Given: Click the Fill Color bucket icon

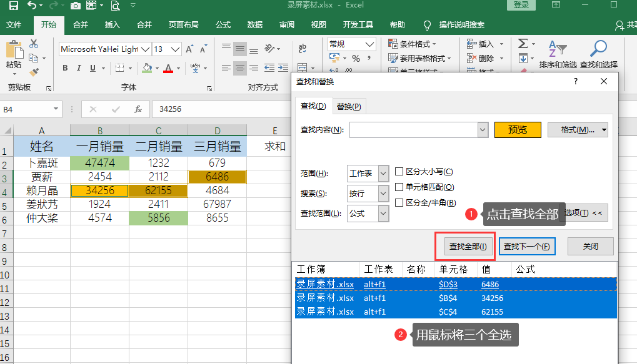Looking at the screenshot, I should (x=147, y=68).
